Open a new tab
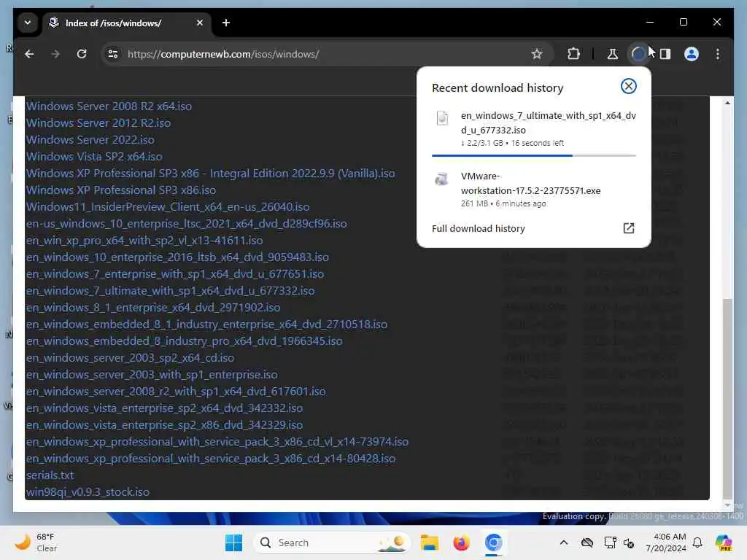747x560 pixels. tap(226, 23)
